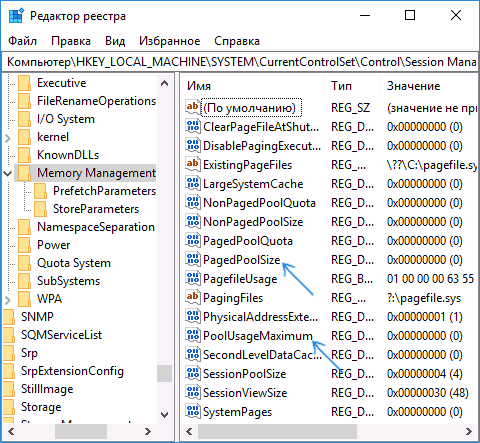Image resolution: width=480 pixels, height=443 pixels.
Task: Expand the kernel tree node
Action: click(8, 137)
